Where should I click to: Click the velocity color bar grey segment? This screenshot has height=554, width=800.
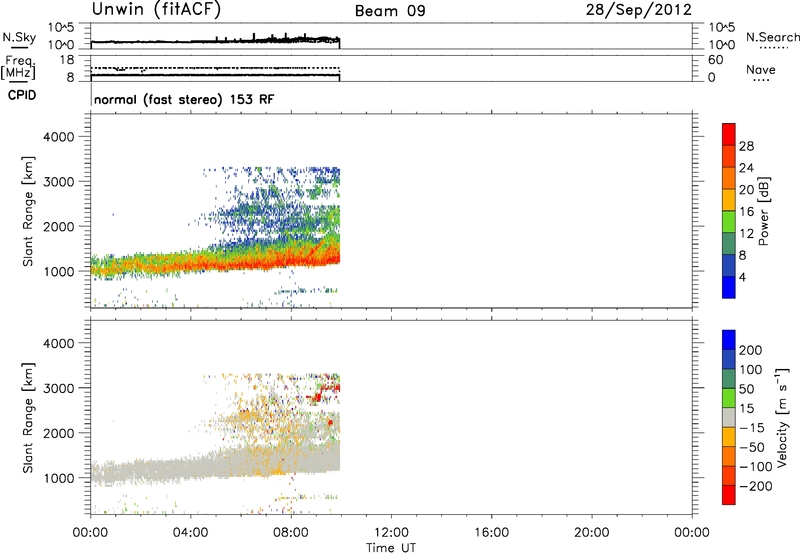pos(729,418)
